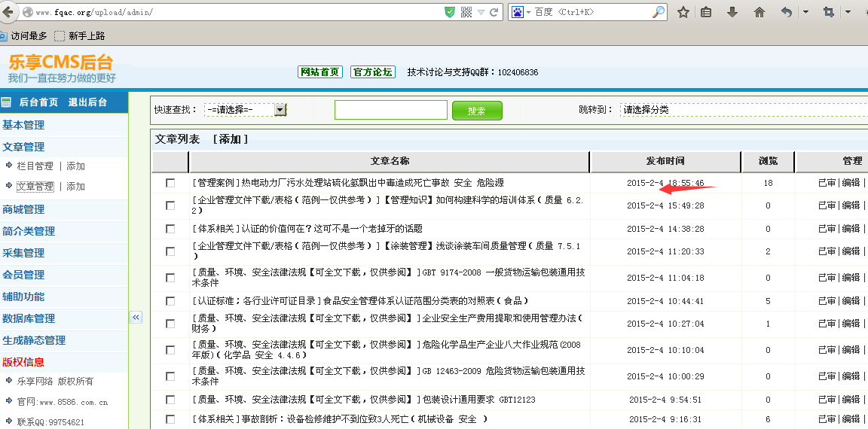Click 添加 next to 文章管理 submenu
The width and height of the screenshot is (868, 429).
pyautogui.click(x=76, y=187)
